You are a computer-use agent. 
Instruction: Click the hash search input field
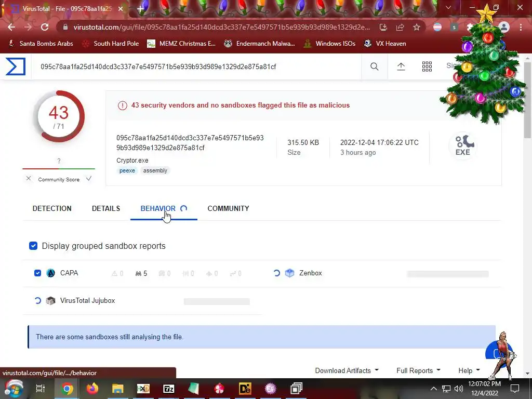196,66
